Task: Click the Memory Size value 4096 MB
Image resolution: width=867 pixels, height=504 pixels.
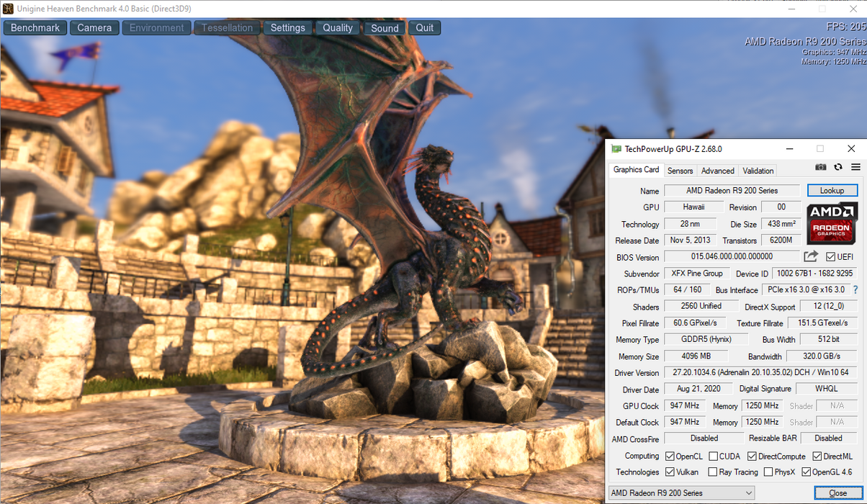Action: (x=696, y=356)
